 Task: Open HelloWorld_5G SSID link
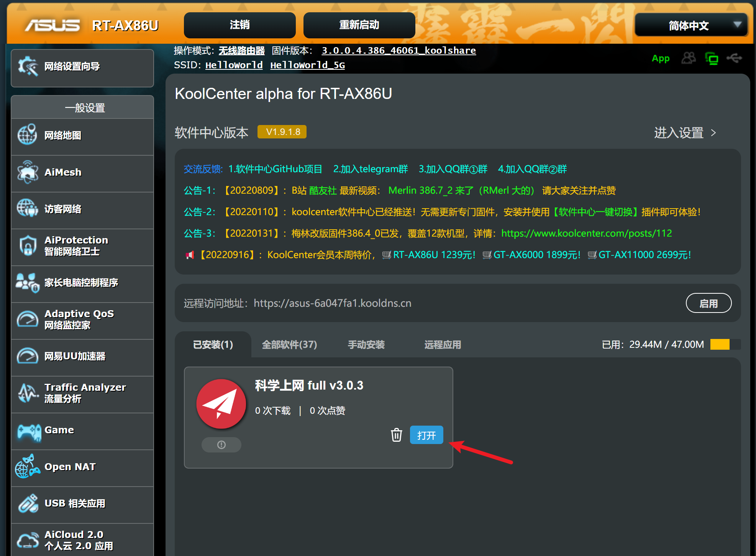pos(307,65)
